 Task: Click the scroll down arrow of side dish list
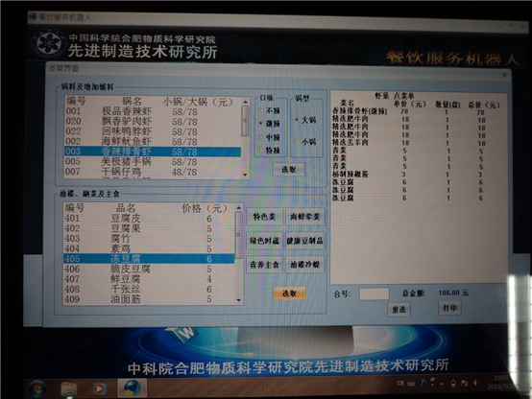(x=239, y=300)
